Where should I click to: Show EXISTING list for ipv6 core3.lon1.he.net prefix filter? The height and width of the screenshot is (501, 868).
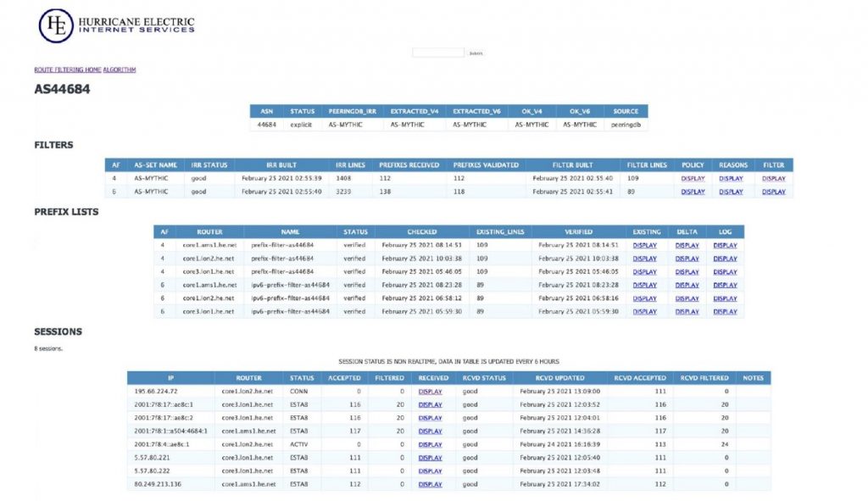coord(644,312)
